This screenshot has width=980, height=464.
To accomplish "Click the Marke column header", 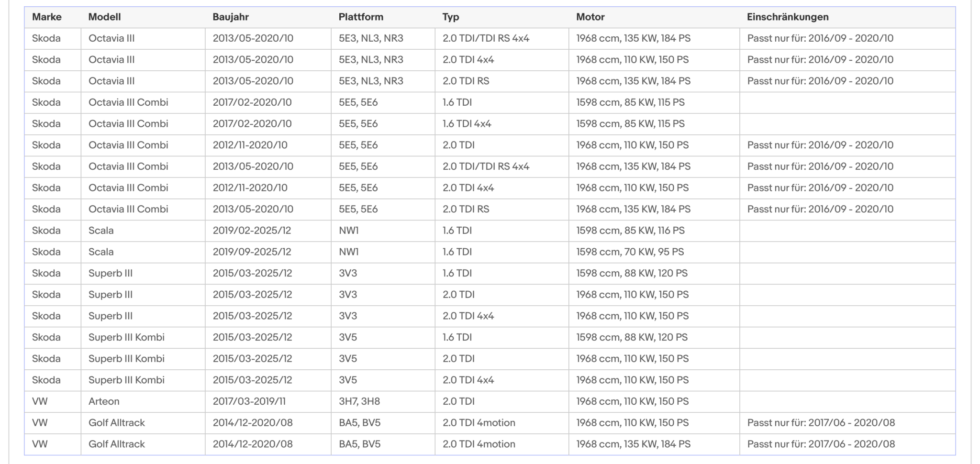I will [47, 17].
